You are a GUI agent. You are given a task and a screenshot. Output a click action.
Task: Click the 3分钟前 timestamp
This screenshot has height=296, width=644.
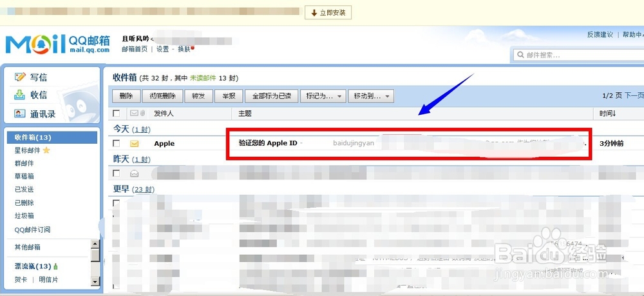[x=612, y=143]
